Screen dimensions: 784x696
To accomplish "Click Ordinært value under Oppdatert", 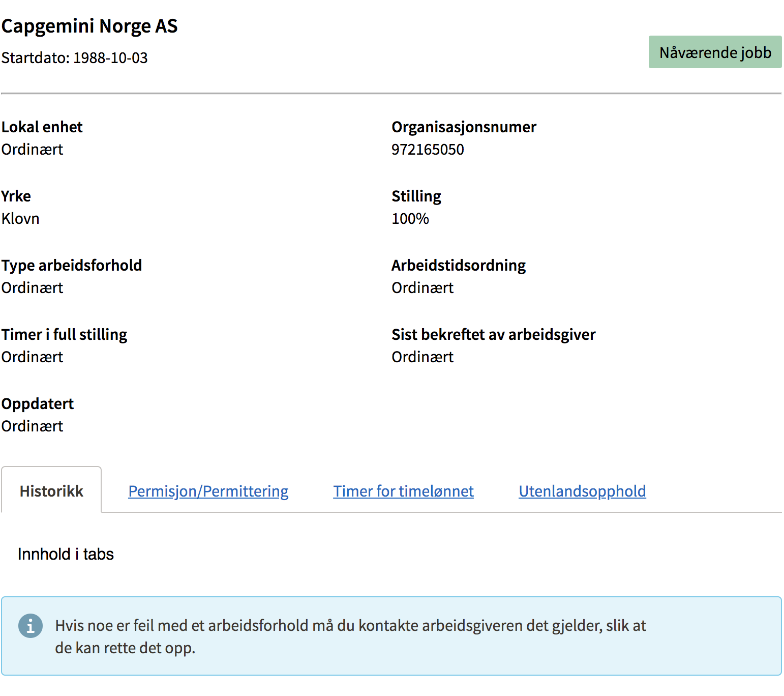I will point(32,426).
